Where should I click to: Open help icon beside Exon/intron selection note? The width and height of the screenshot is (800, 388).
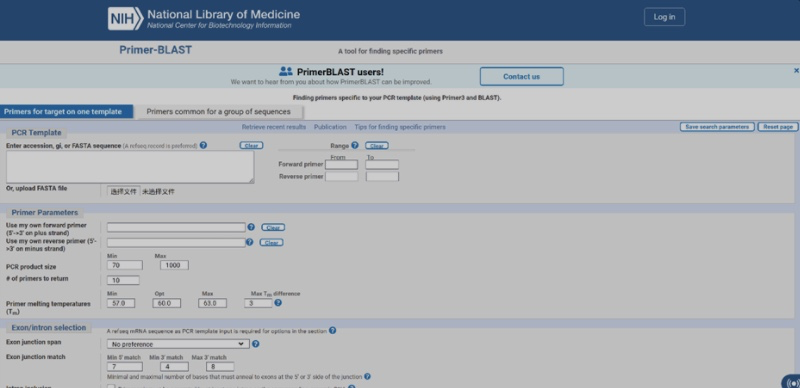pos(333,330)
